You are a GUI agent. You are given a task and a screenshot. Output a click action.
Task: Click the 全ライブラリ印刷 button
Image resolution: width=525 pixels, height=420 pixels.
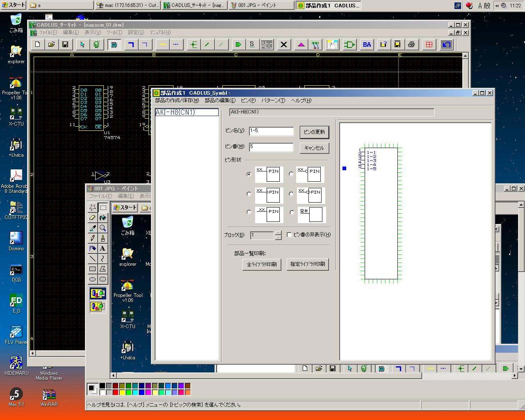pyautogui.click(x=262, y=265)
